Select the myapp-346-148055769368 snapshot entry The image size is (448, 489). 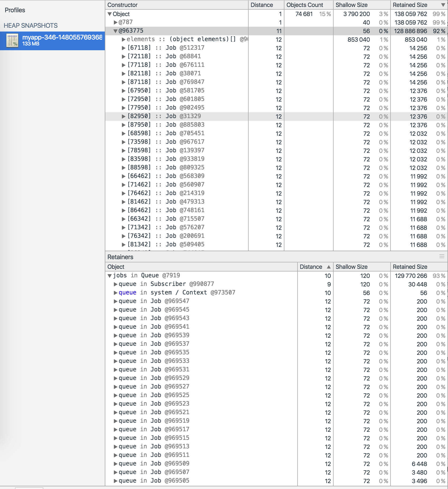[x=52, y=41]
